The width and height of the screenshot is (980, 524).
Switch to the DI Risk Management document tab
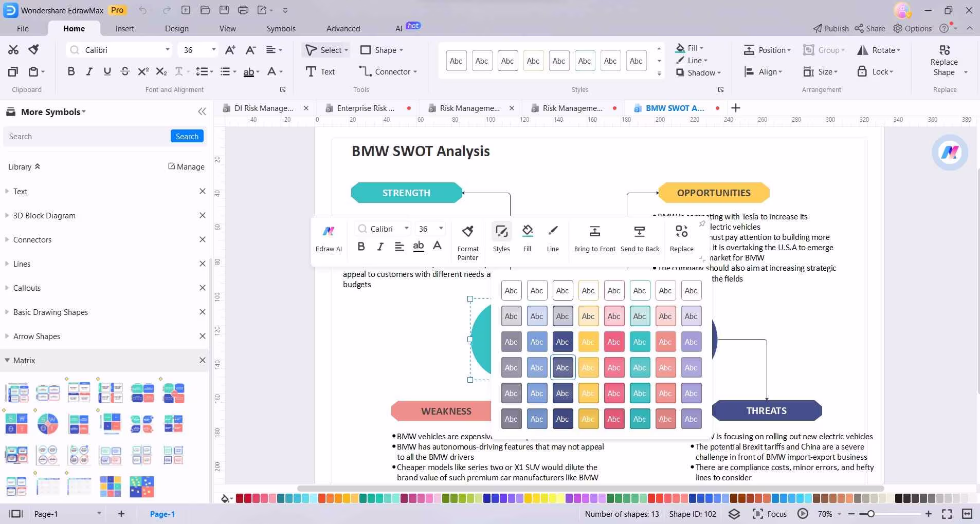pos(263,108)
